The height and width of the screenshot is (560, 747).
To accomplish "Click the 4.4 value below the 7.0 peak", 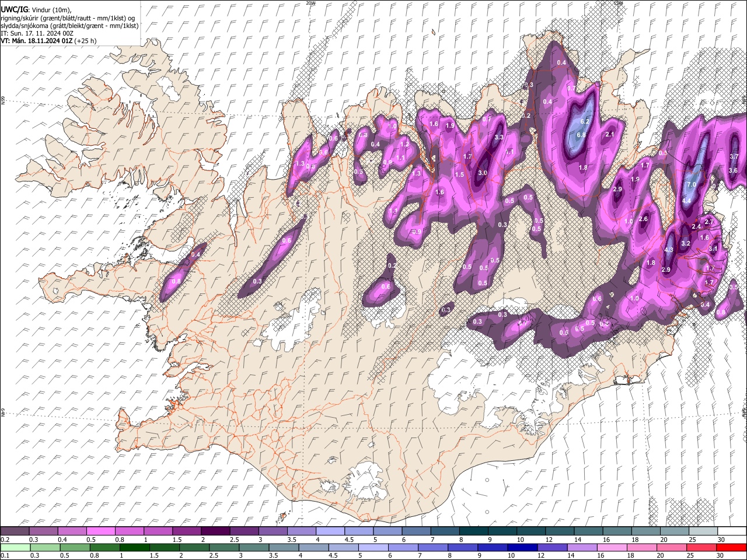I will pos(686,201).
